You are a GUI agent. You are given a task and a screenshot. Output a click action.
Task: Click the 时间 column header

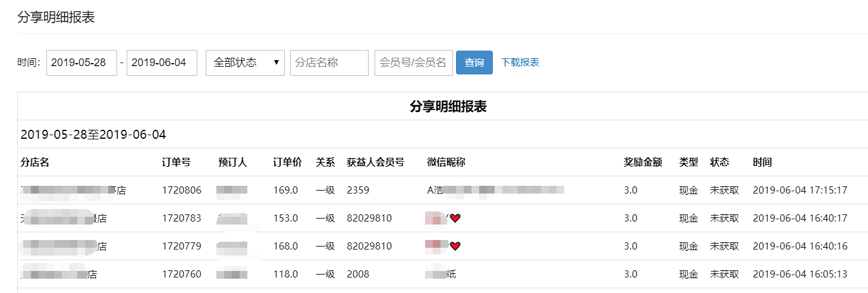pyautogui.click(x=762, y=162)
